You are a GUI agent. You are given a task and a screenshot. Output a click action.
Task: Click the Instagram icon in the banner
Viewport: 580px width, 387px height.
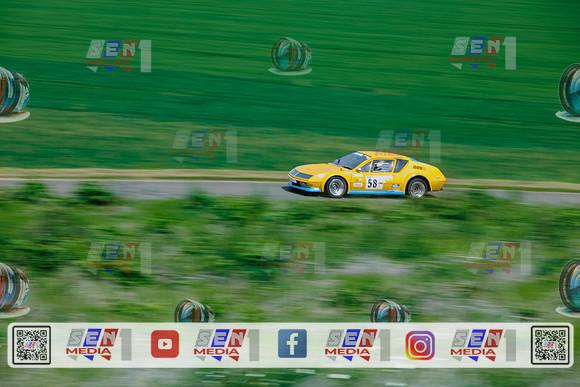coord(420,345)
